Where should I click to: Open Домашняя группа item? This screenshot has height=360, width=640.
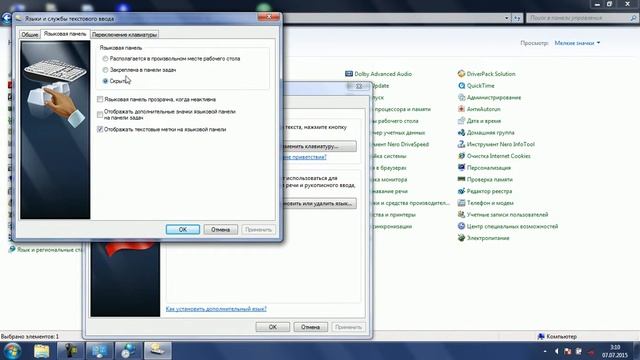click(486, 133)
